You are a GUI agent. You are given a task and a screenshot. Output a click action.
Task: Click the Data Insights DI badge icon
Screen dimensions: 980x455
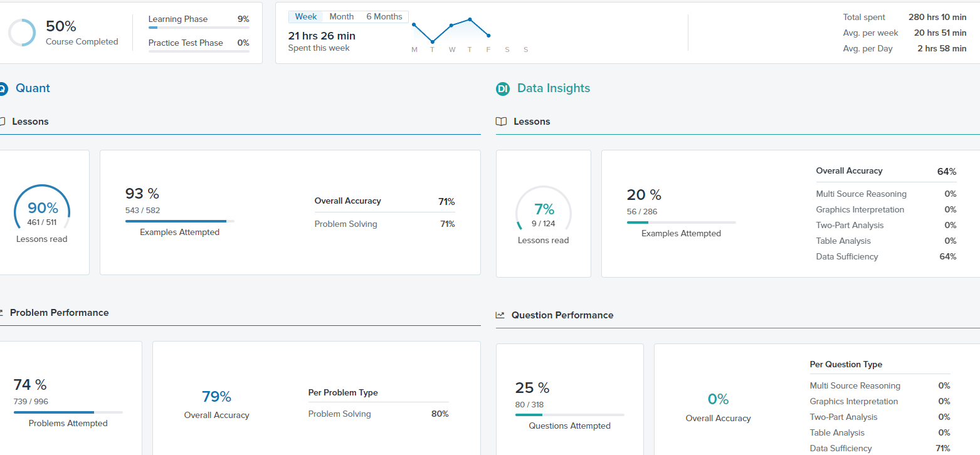coord(502,89)
